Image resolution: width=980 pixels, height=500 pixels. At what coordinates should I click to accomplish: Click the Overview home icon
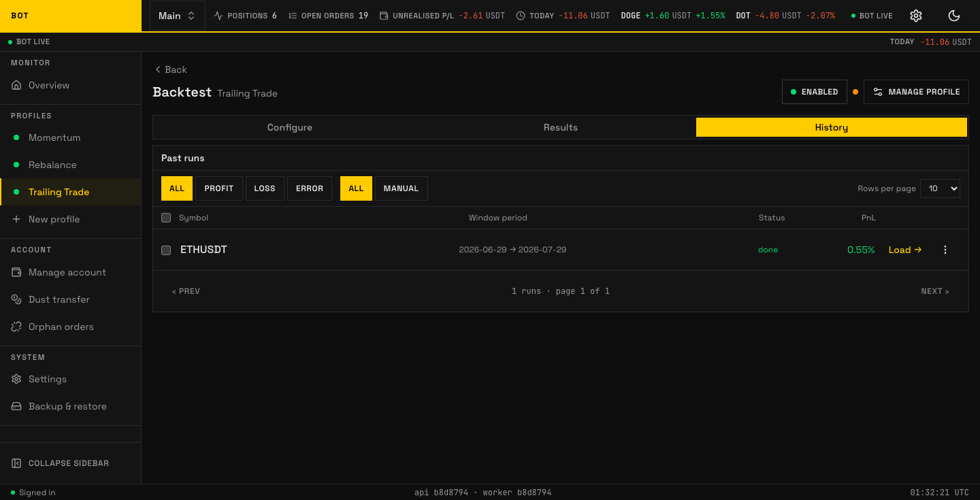pos(16,85)
